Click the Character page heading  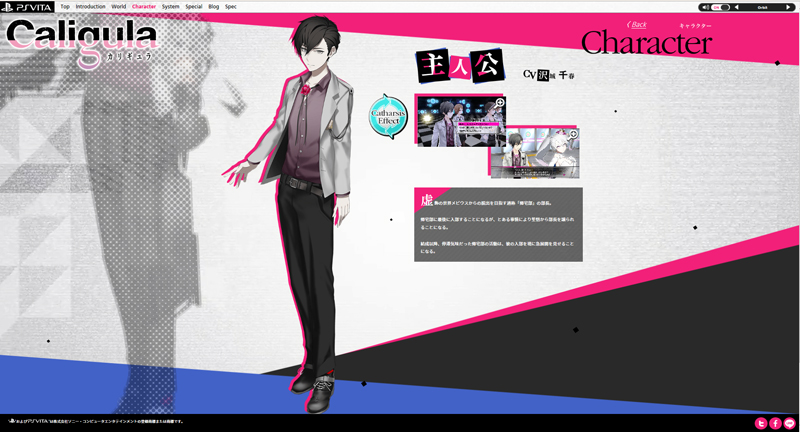coord(646,43)
